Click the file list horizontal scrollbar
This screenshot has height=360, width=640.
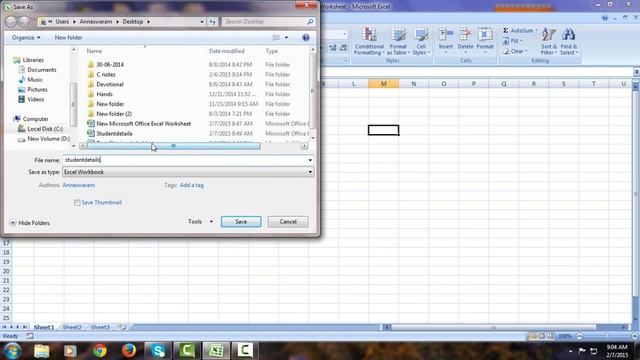(x=173, y=146)
